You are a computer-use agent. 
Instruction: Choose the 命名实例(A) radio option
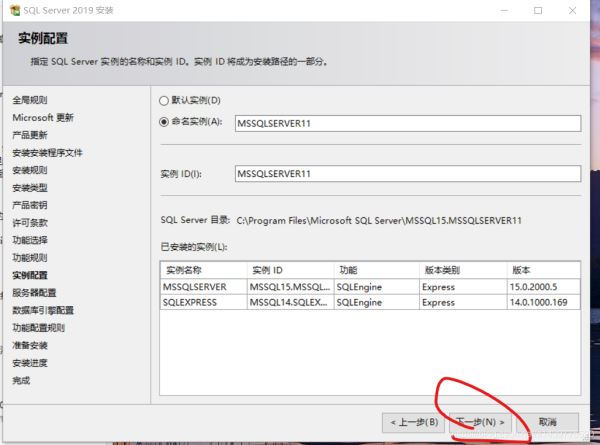(x=165, y=123)
